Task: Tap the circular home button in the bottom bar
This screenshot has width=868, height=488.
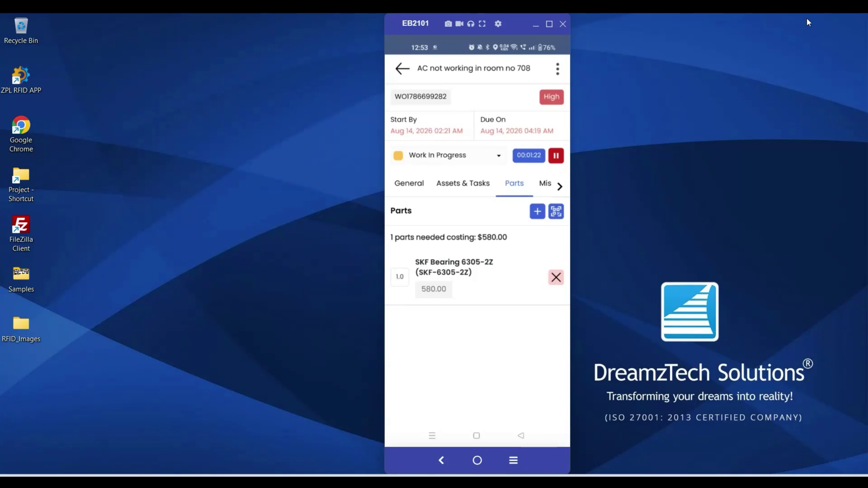Action: pos(477,460)
